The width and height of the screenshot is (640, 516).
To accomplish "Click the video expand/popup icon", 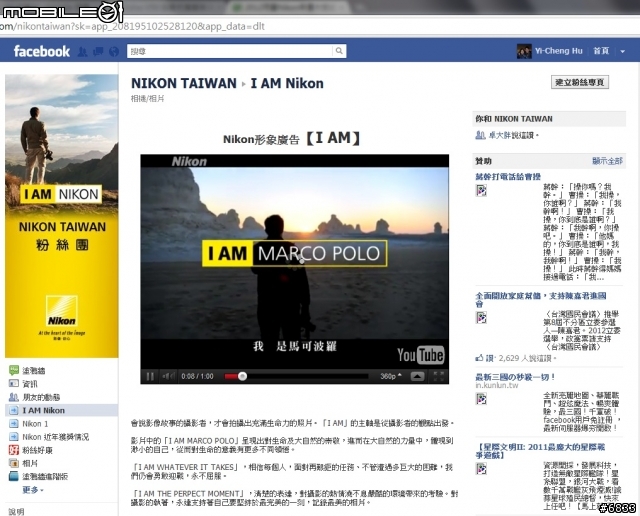I will point(417,376).
